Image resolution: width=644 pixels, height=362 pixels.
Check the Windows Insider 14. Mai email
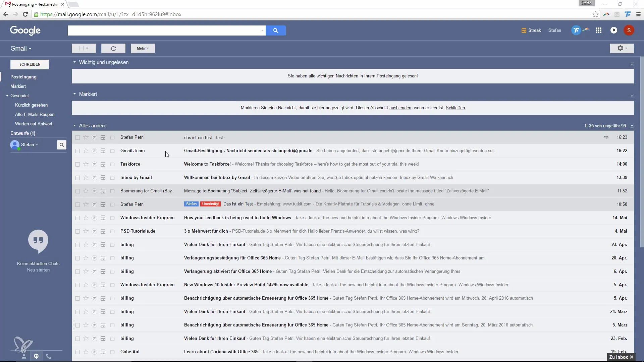(x=77, y=218)
